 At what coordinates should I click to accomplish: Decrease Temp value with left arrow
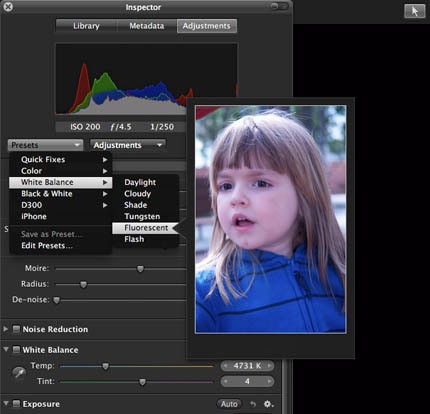[x=226, y=366]
